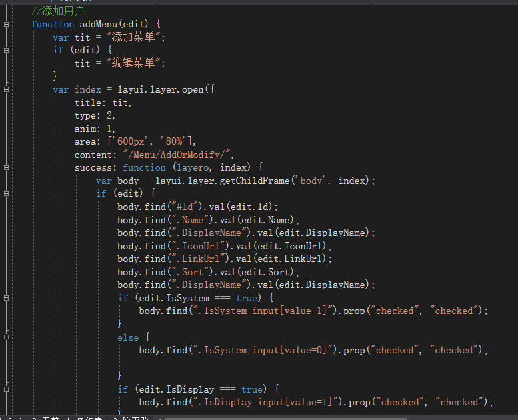Image resolution: width=518 pixels, height=420 pixels.
Task: Click the '80%' area value
Action: coord(174,141)
